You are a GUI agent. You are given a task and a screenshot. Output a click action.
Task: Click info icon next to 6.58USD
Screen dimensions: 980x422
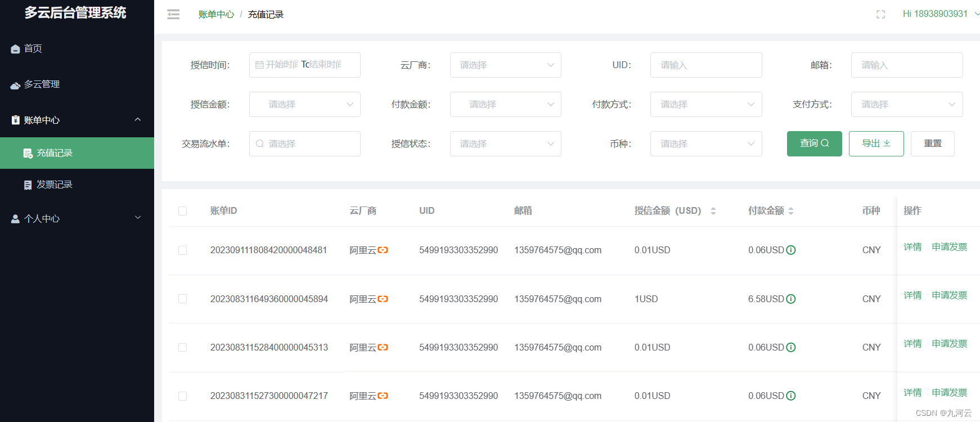[791, 299]
